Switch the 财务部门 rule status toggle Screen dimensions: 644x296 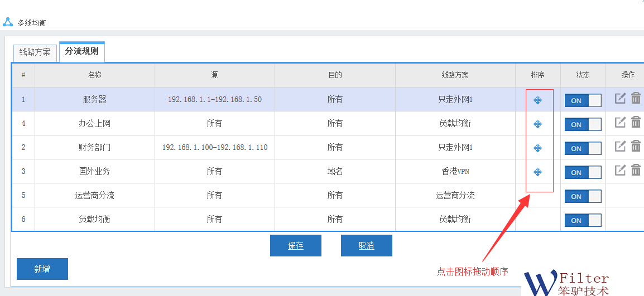click(583, 148)
